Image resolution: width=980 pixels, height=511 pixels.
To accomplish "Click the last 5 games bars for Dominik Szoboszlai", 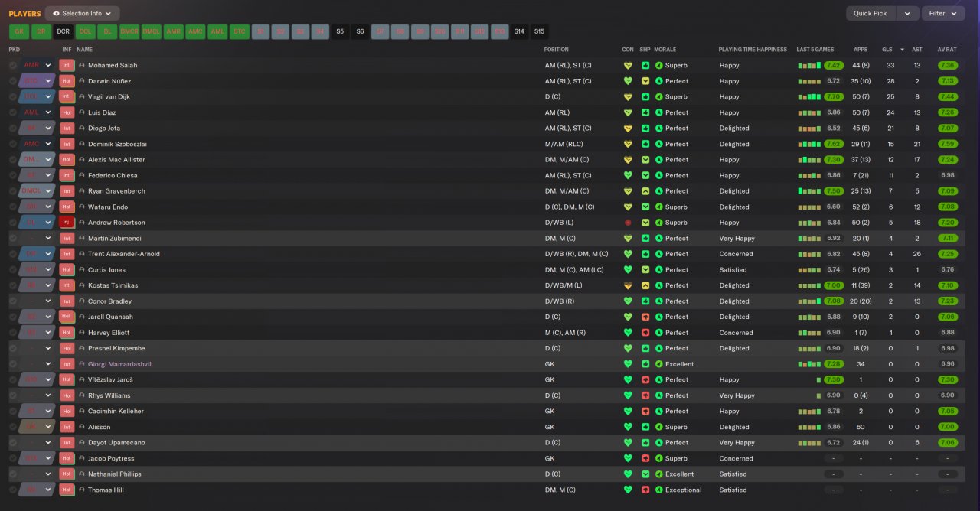I will [809, 144].
